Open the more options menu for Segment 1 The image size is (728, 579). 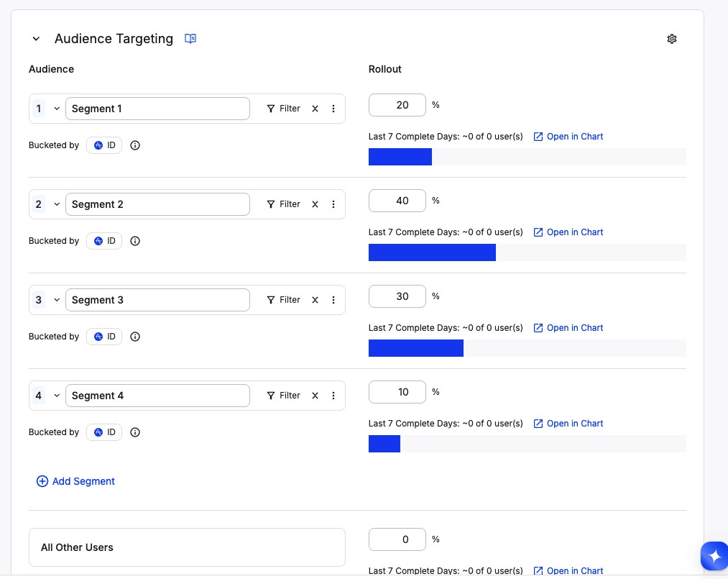click(x=333, y=109)
